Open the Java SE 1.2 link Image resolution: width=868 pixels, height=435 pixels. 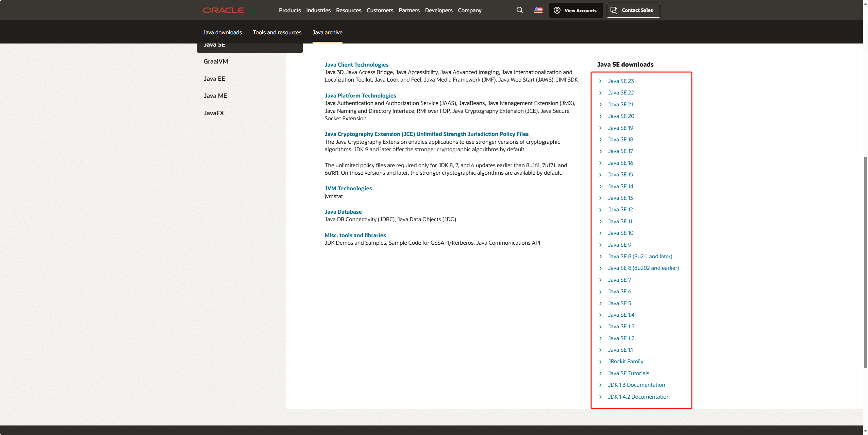point(621,338)
